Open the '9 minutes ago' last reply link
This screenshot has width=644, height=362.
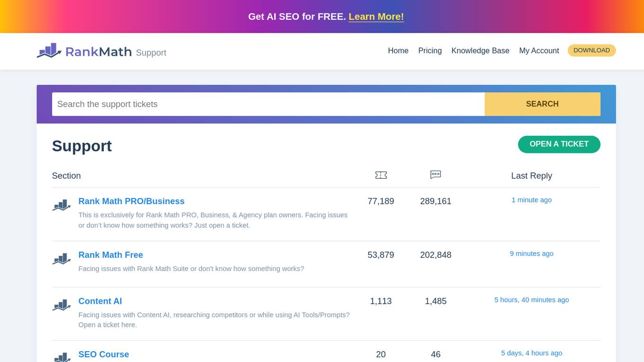pos(531,253)
